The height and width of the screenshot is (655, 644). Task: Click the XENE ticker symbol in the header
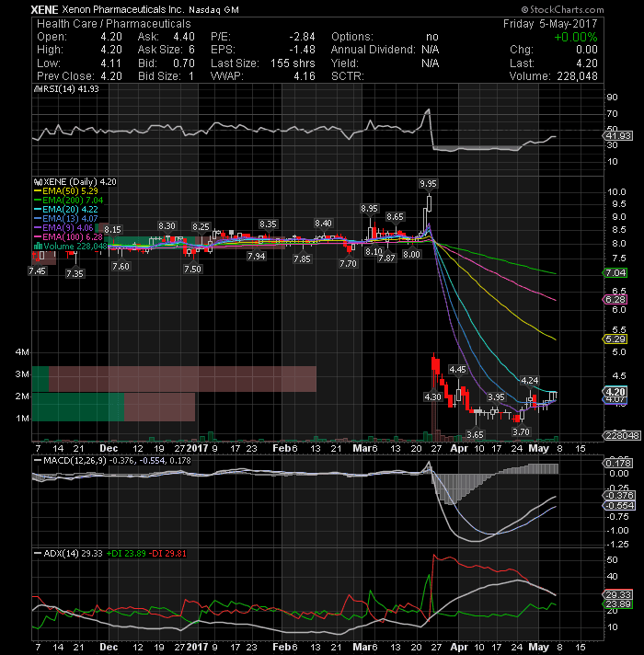[x=45, y=9]
